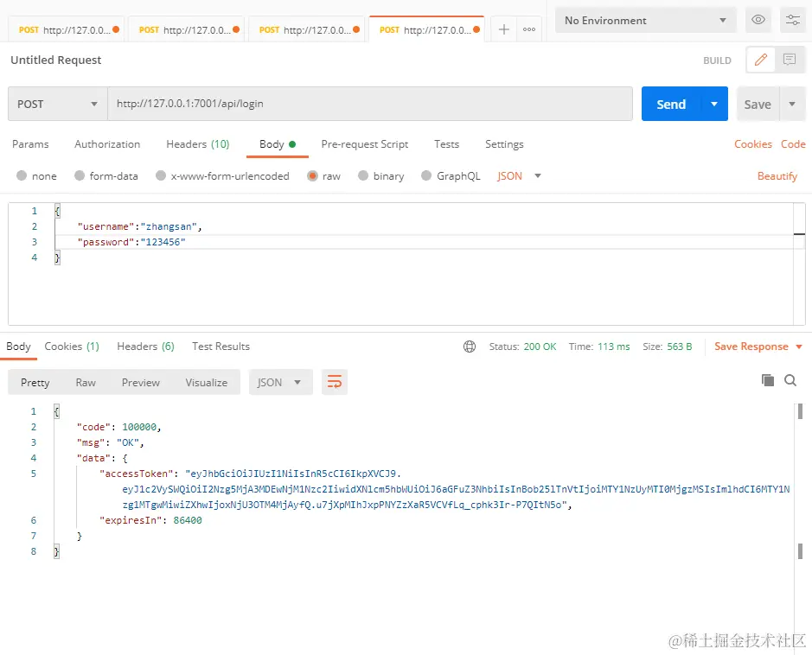Image resolution: width=812 pixels, height=655 pixels.
Task: Select the GraphQL body type
Action: [x=451, y=176]
